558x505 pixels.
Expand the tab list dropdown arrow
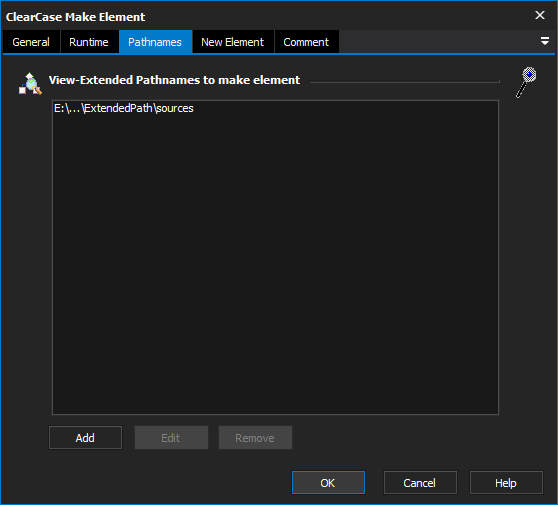click(544, 41)
